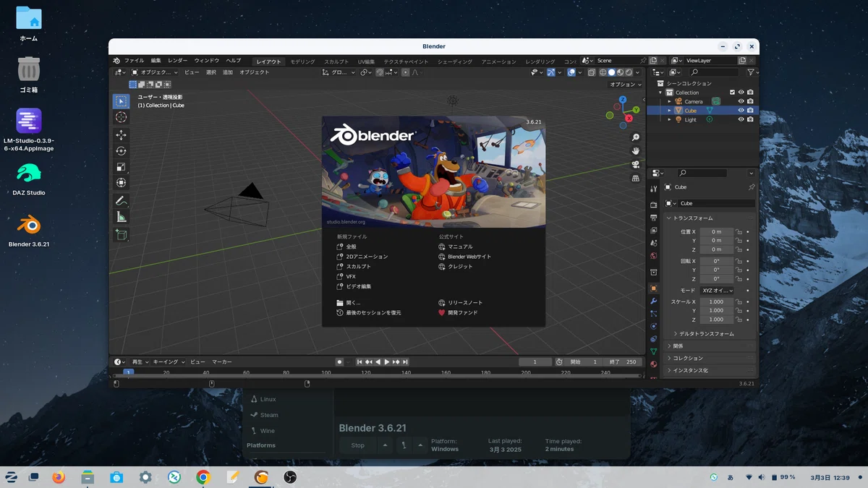868x488 pixels.
Task: Open the Modifier wrench properties tab
Action: click(654, 301)
